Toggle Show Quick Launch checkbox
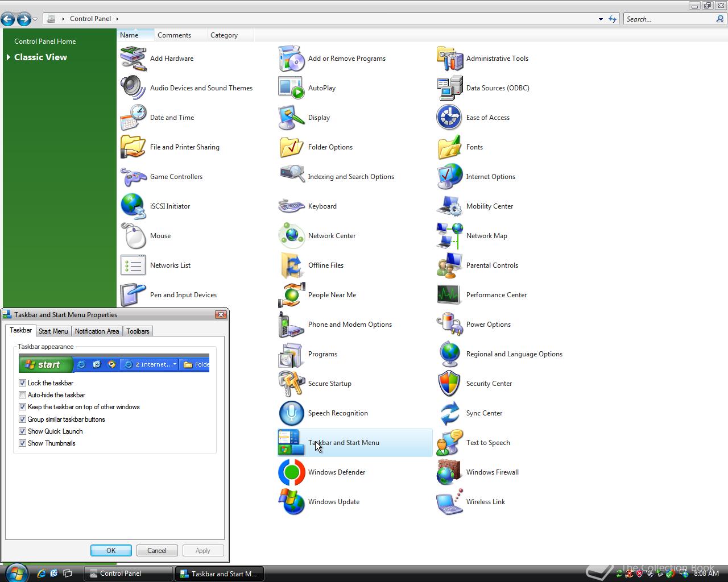The image size is (728, 582). pyautogui.click(x=23, y=431)
